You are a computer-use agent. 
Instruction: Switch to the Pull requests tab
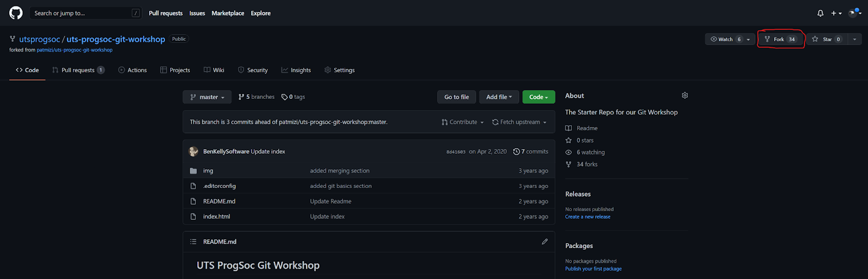pos(78,70)
